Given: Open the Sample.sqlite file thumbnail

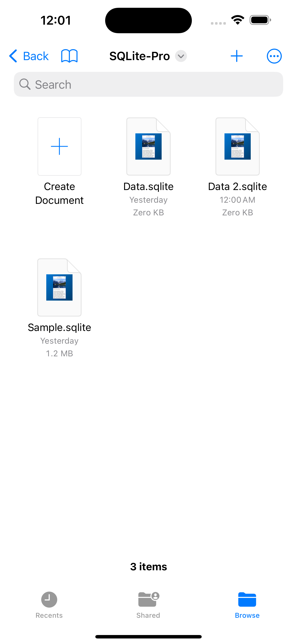Looking at the screenshot, I should [x=59, y=287].
